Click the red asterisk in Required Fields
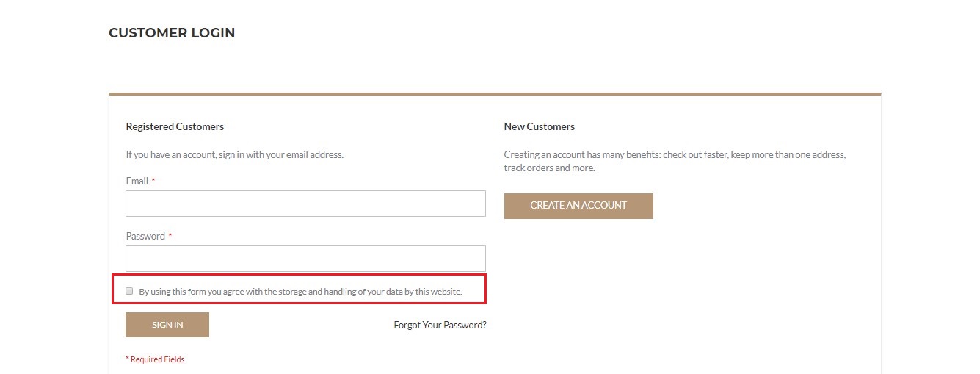Viewport: 980px width, 374px height. pyautogui.click(x=128, y=359)
